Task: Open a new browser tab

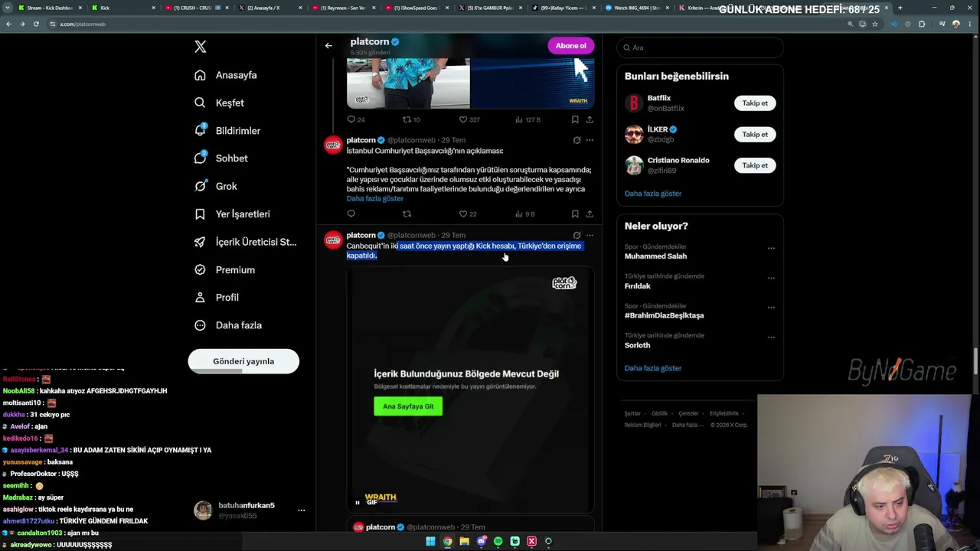Action: point(900,8)
